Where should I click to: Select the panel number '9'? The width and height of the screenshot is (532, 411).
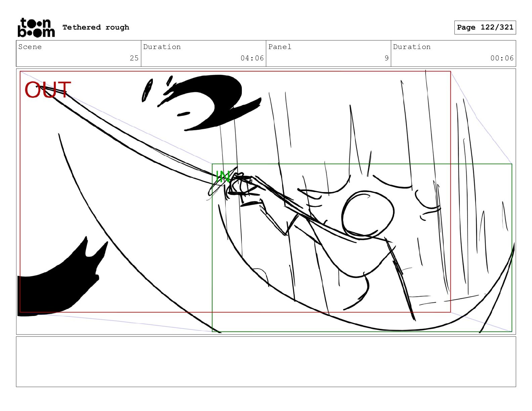pyautogui.click(x=387, y=58)
